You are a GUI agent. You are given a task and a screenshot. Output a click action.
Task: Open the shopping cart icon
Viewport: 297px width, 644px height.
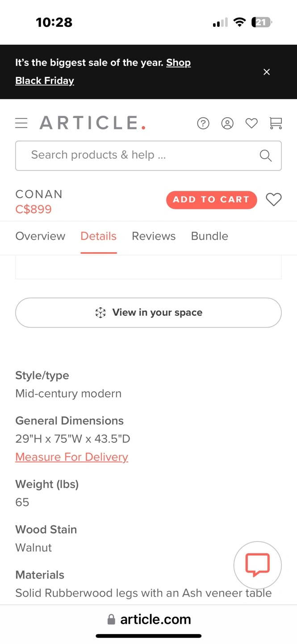tap(276, 123)
